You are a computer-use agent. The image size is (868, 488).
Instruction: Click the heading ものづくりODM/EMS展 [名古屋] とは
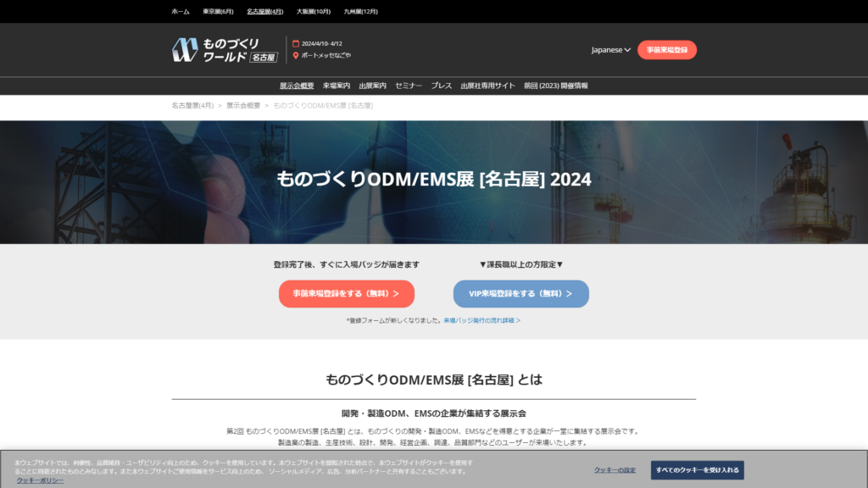pos(434,380)
